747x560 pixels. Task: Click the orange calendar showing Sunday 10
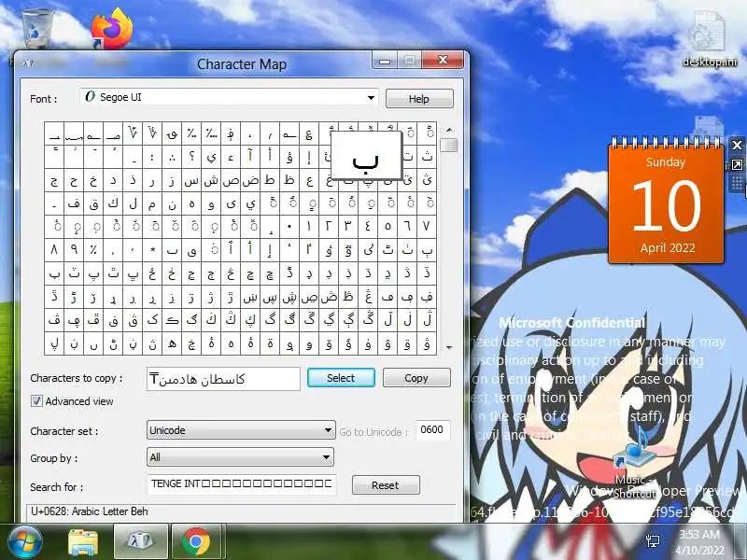coord(666,204)
